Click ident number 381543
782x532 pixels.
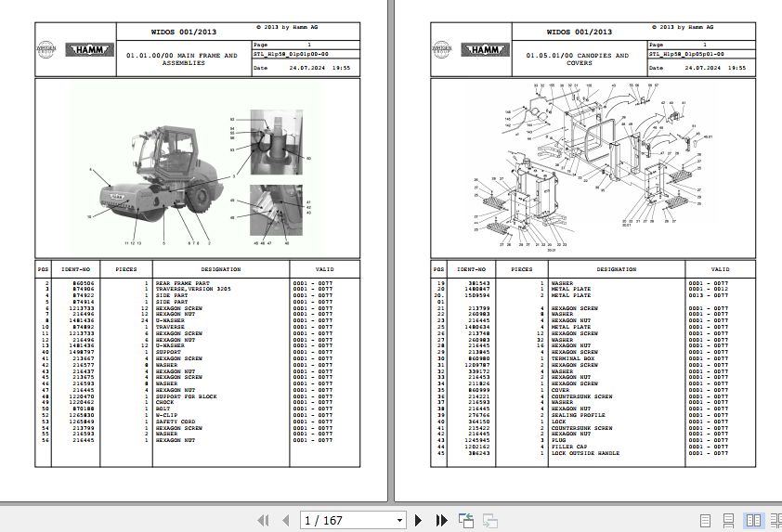click(479, 283)
